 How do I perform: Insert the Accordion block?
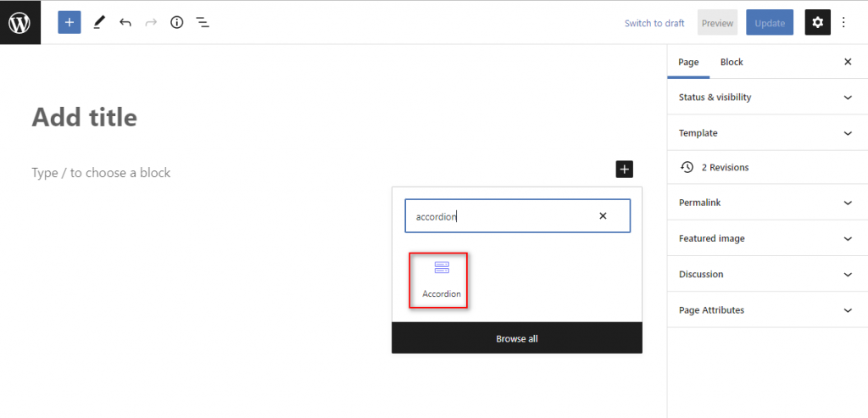438,280
